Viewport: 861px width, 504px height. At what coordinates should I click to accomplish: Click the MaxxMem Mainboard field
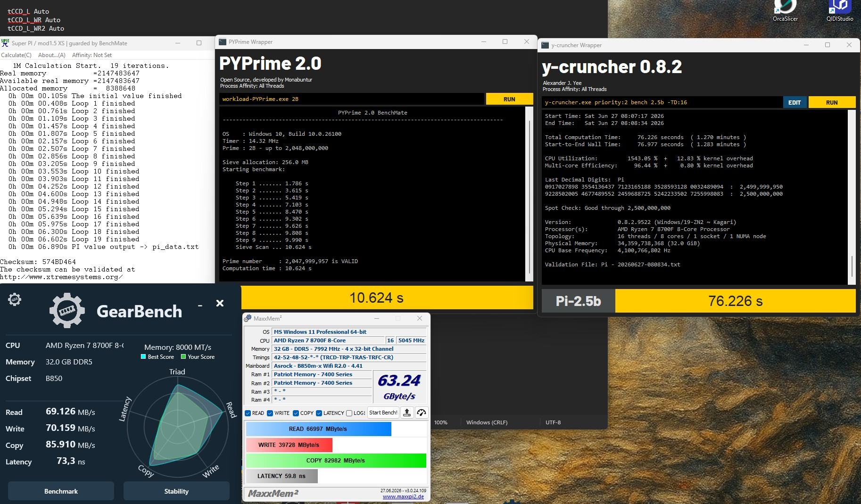pos(349,366)
